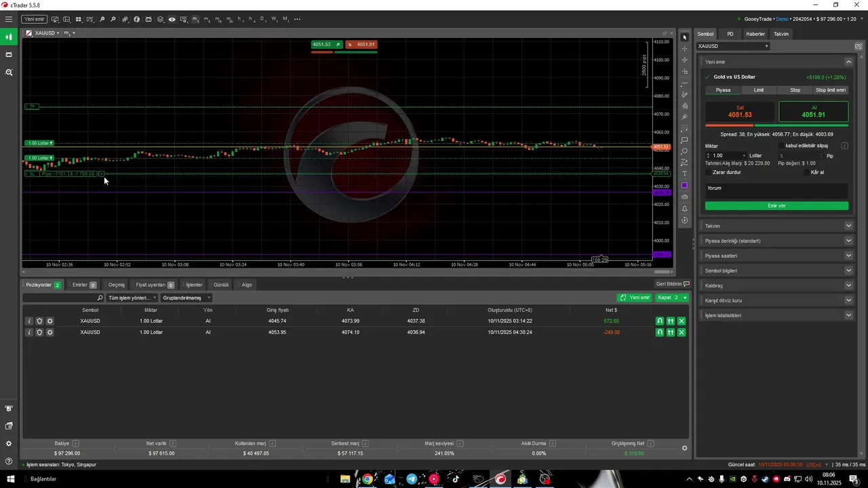
Task: Pick the purple drawing color swatch
Action: pyautogui.click(x=684, y=186)
